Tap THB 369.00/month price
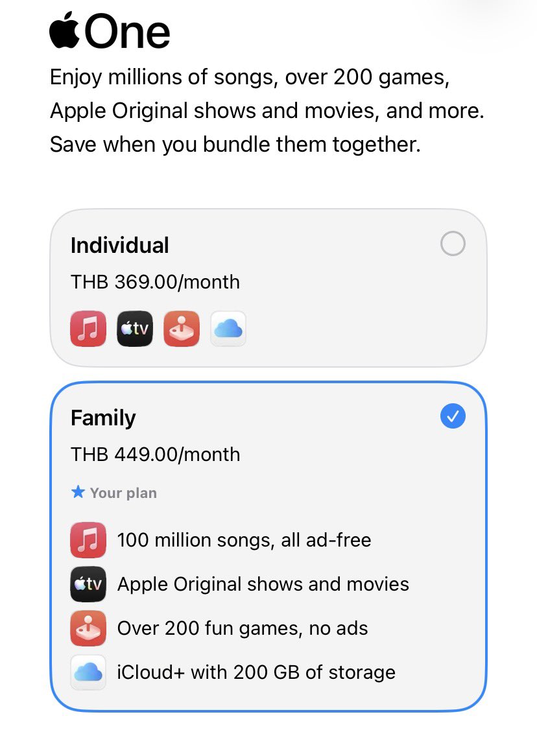 pos(155,282)
